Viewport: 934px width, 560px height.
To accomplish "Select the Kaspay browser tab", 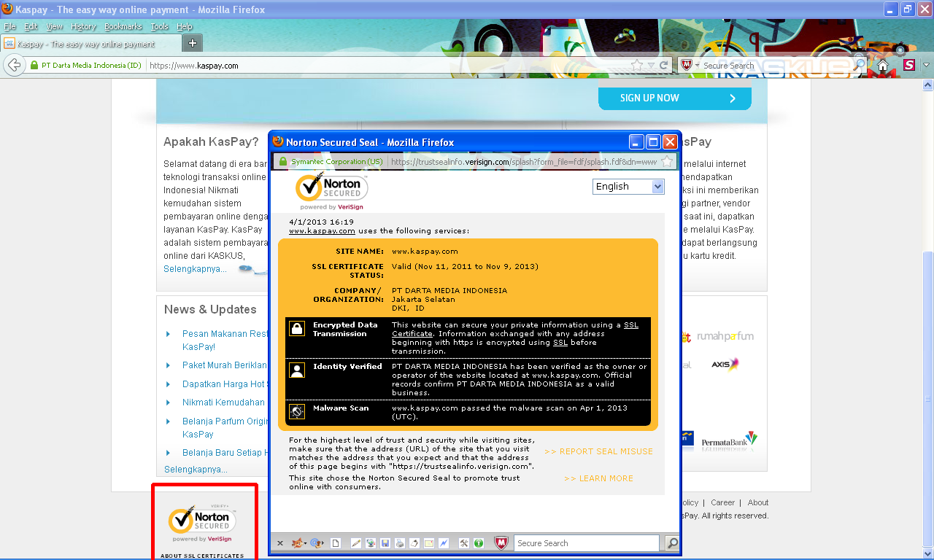I will click(x=90, y=44).
